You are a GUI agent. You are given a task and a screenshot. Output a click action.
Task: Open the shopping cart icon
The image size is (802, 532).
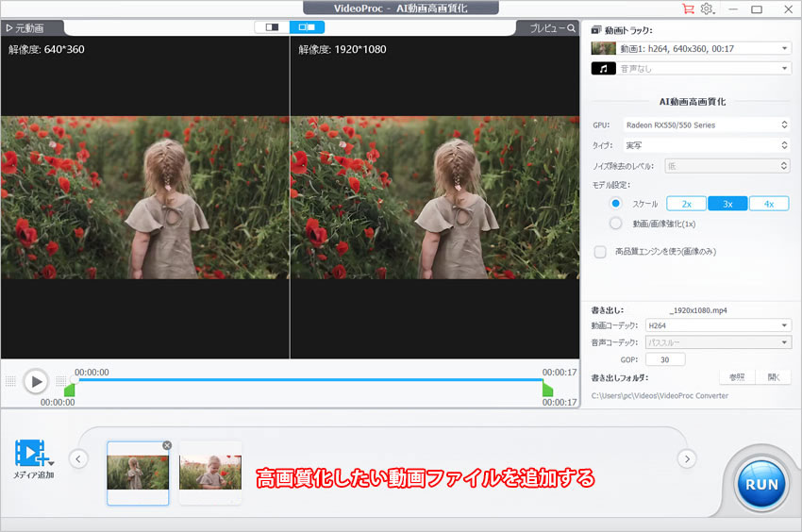click(x=688, y=8)
